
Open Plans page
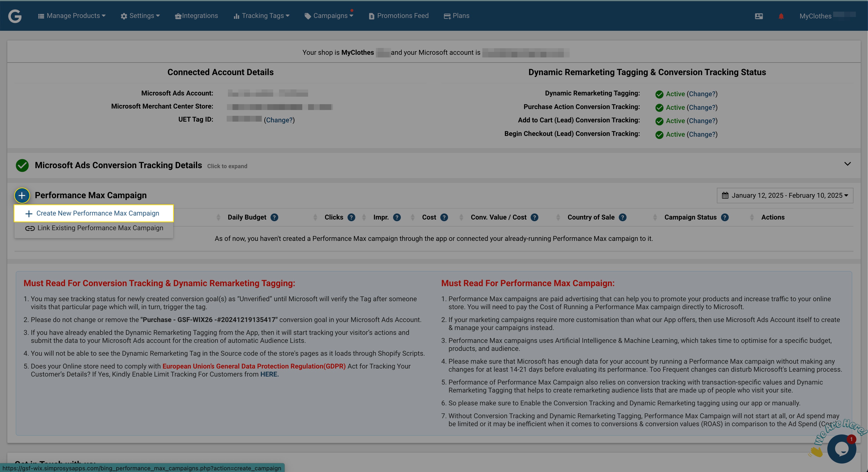pyautogui.click(x=457, y=16)
